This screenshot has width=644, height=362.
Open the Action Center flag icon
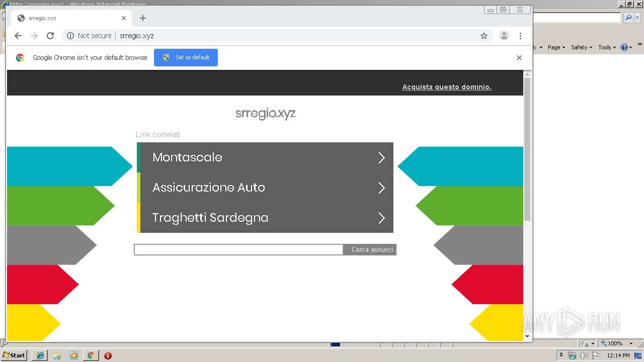click(595, 355)
